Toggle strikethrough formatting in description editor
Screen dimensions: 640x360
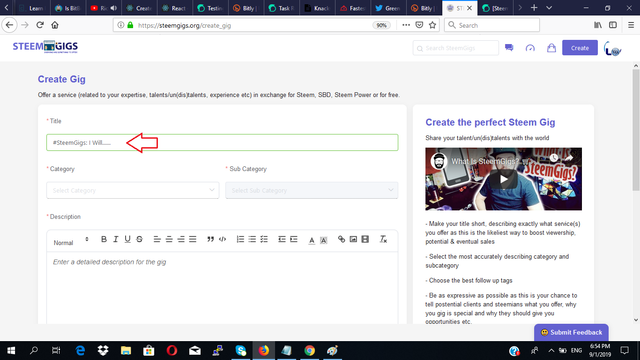(x=139, y=239)
